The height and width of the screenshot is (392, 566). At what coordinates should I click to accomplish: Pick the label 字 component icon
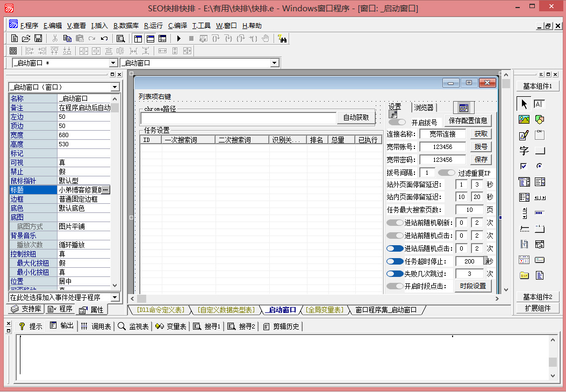click(524, 151)
